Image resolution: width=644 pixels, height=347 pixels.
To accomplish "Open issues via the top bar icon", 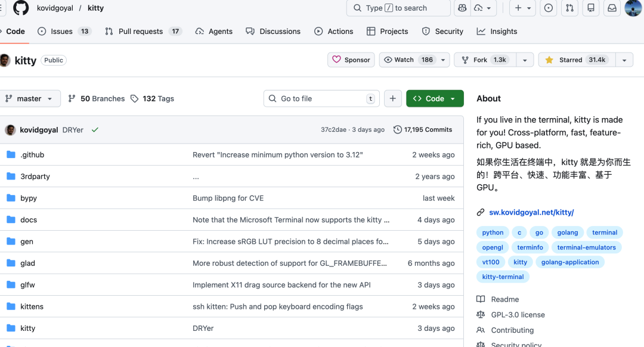I will [548, 8].
